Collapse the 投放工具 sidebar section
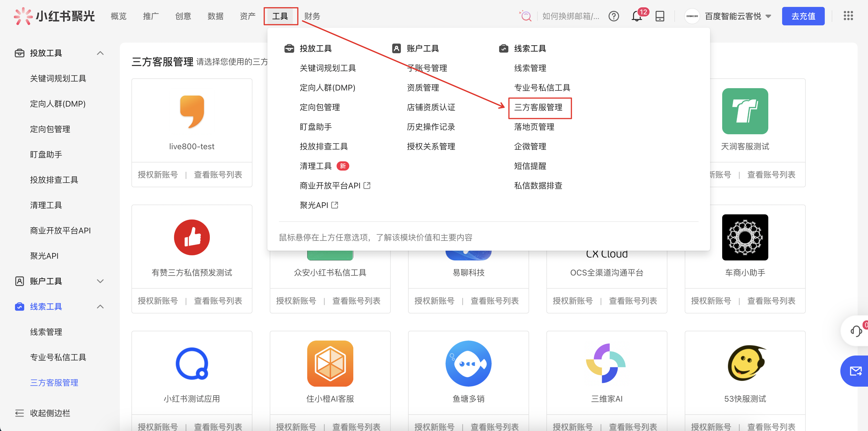The image size is (868, 431). [x=100, y=53]
